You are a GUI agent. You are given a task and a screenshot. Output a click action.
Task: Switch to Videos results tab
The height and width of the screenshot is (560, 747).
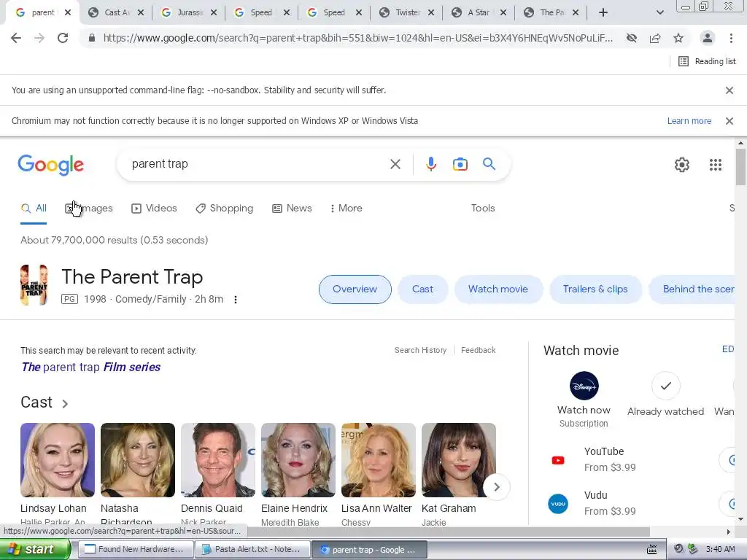pos(154,208)
